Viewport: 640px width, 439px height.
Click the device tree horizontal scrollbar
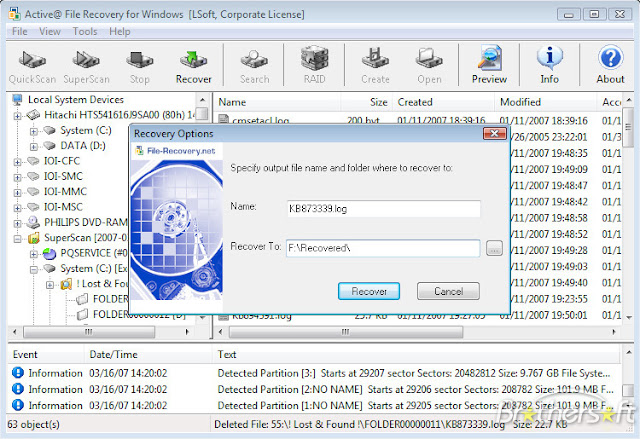tap(89, 332)
